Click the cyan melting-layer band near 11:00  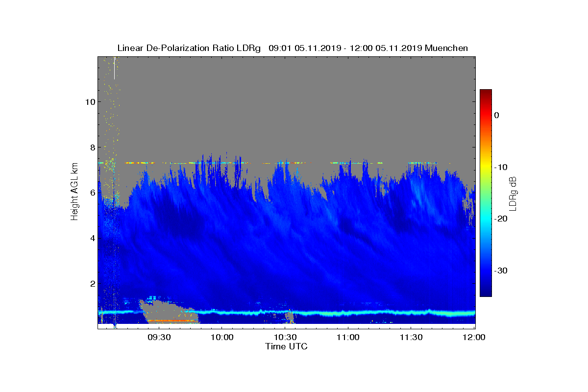348,313
